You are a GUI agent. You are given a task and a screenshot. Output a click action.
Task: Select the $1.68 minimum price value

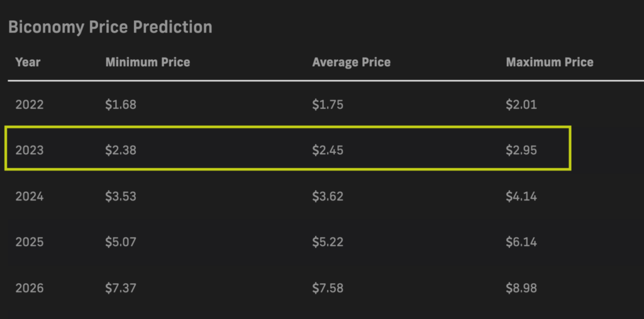(x=120, y=104)
